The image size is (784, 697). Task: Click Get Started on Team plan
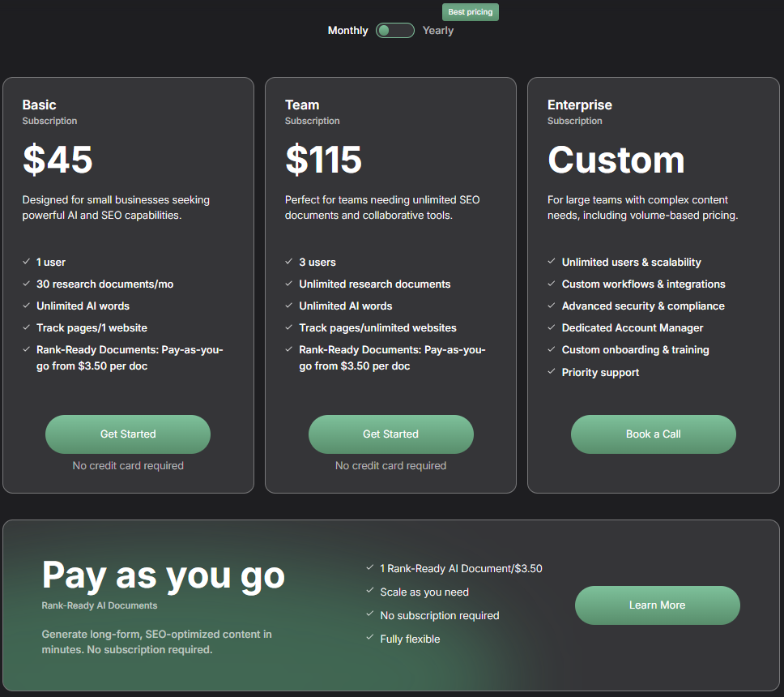[390, 434]
